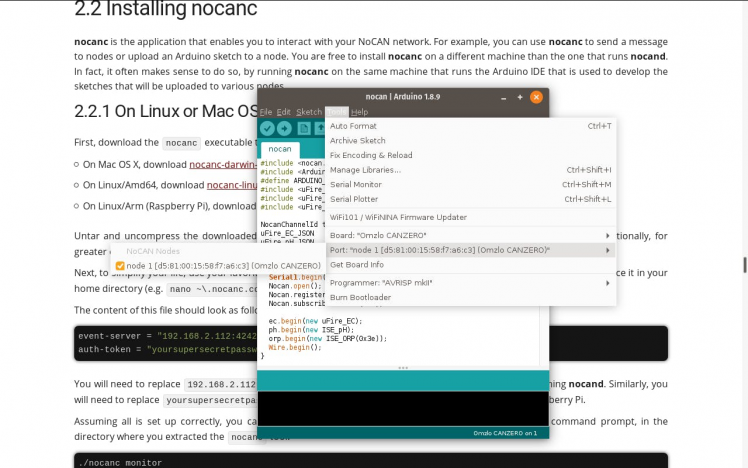Click the 'auth-token' config line
Screen dimensions: 748x468
click(167, 349)
